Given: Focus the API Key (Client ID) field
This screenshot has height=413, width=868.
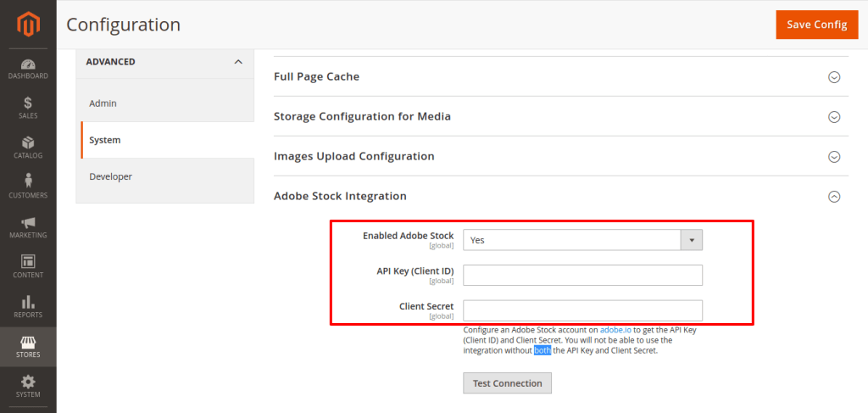Looking at the screenshot, I should 583,275.
